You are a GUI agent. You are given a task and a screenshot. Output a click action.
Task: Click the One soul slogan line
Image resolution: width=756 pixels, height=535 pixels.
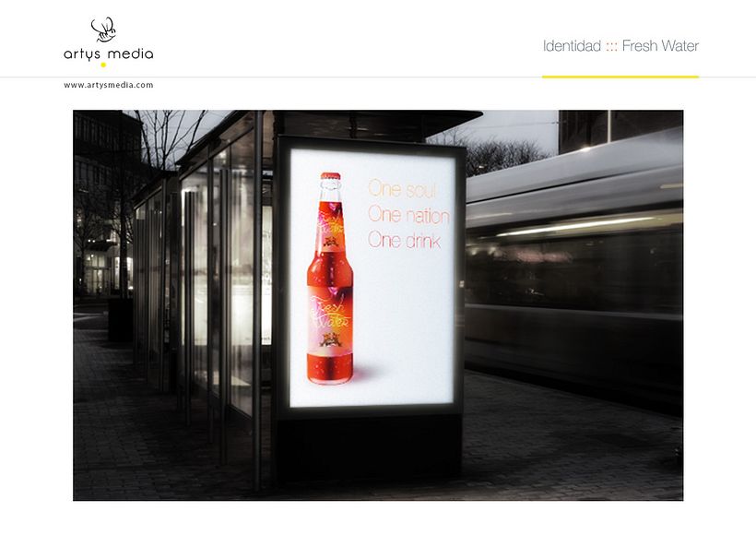[402, 189]
